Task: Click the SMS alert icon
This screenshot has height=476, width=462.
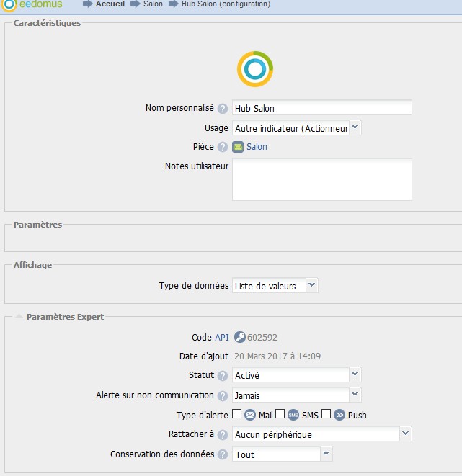Action: click(x=293, y=415)
